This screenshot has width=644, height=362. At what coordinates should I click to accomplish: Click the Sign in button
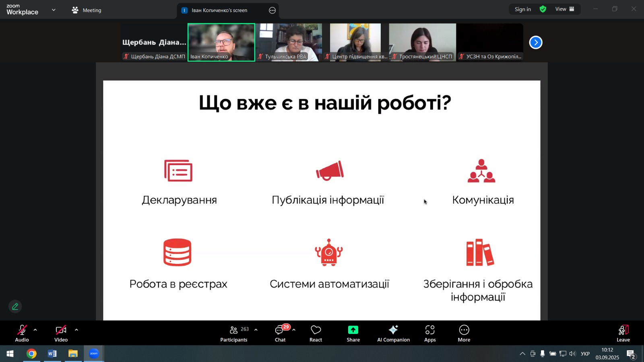tap(522, 9)
